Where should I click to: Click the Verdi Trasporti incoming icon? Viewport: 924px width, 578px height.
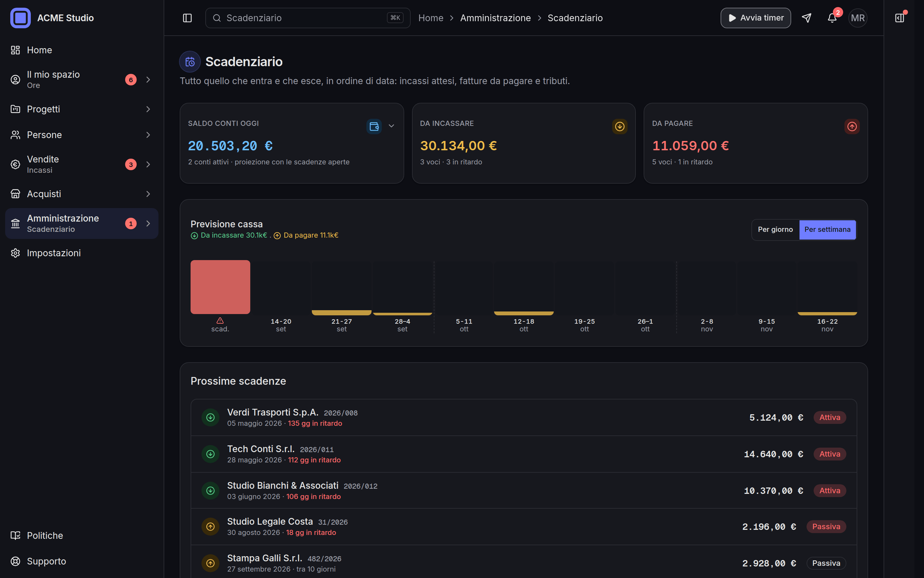coord(210,417)
